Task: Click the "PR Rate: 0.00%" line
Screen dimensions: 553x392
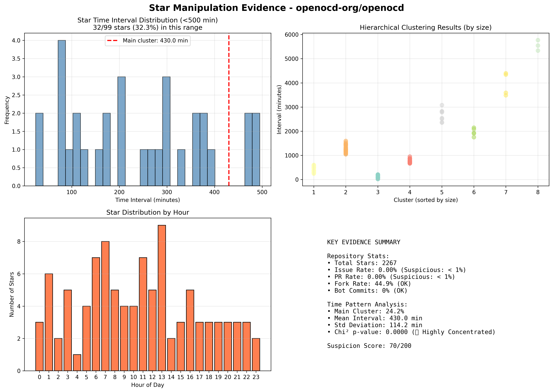Action: pyautogui.click(x=391, y=277)
